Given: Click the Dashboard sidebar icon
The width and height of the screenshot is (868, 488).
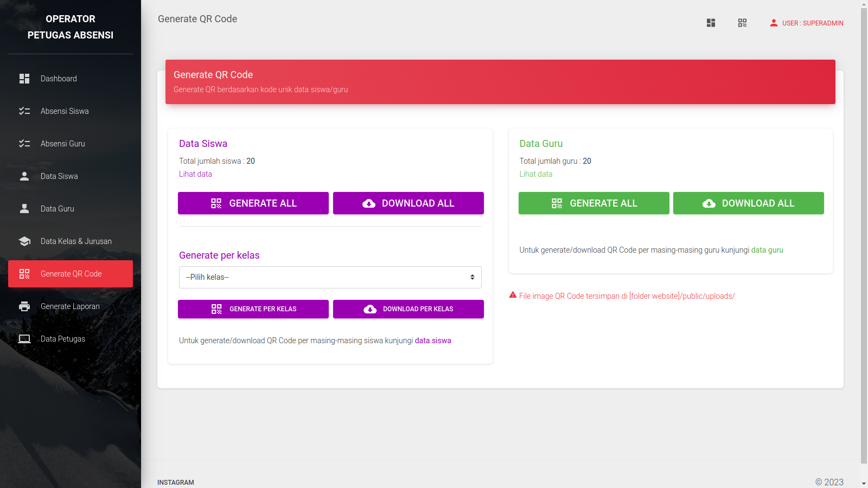Looking at the screenshot, I should [x=24, y=79].
